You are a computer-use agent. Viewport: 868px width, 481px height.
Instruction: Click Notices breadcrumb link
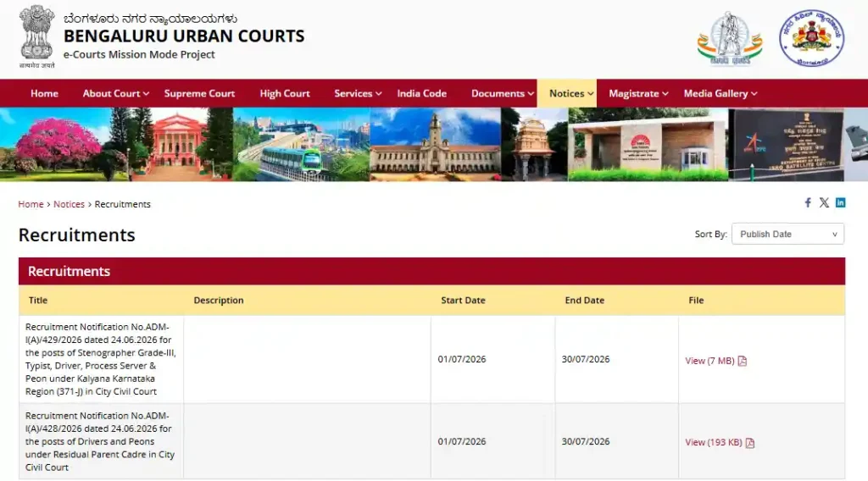(x=69, y=204)
